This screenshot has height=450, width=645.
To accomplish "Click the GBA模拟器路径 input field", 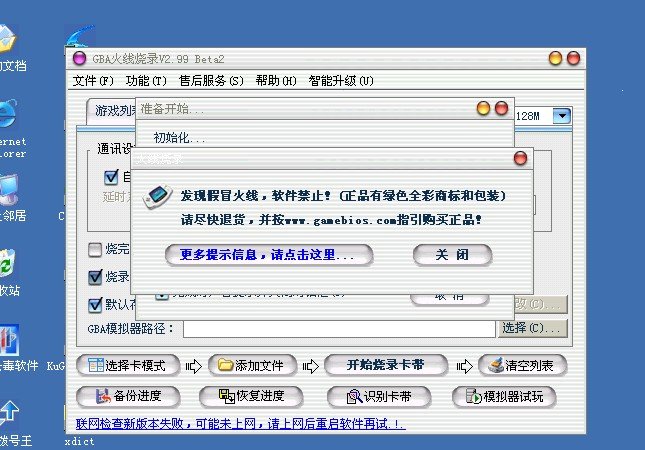I will tap(339, 329).
